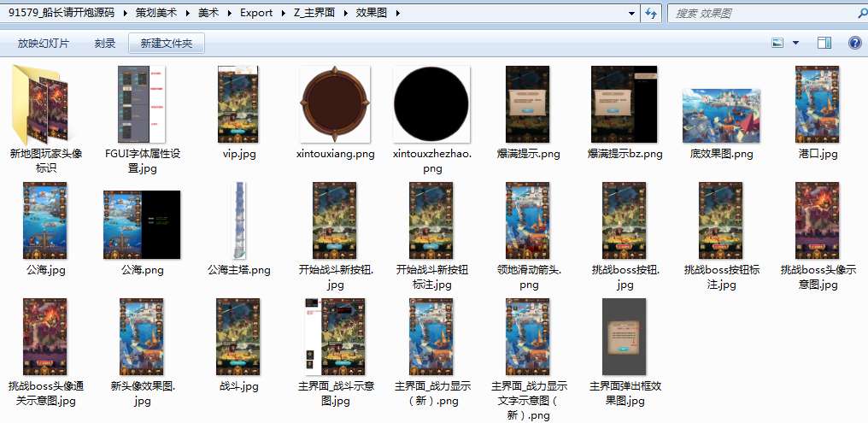Navigate to Export in the breadcrumb

tap(256, 13)
